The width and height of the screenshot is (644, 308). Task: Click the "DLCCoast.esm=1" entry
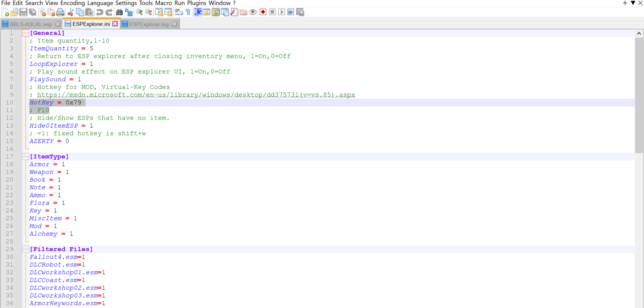(57, 280)
